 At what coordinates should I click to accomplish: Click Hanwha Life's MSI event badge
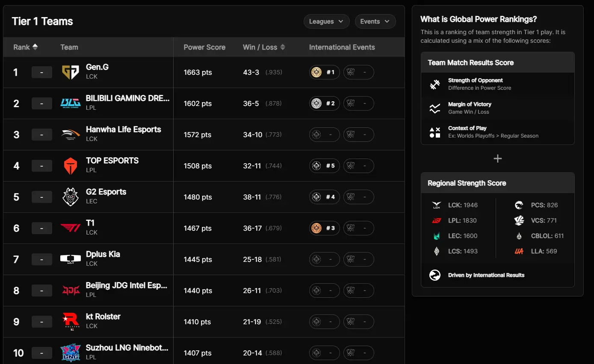(325, 135)
